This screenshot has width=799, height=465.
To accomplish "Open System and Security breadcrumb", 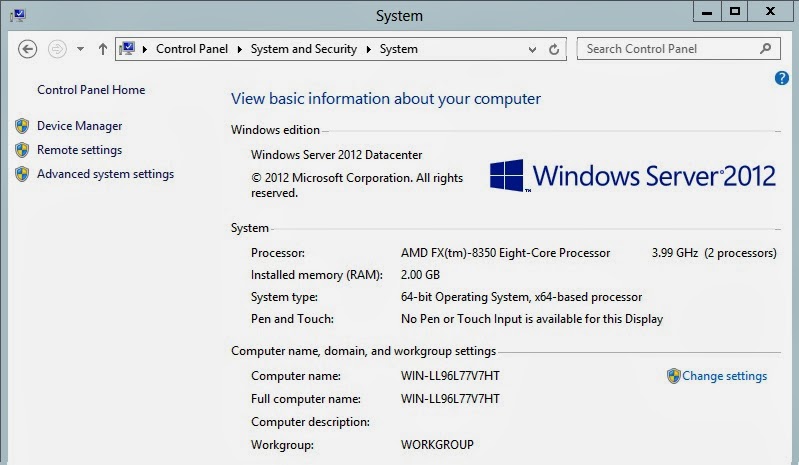I will [304, 49].
